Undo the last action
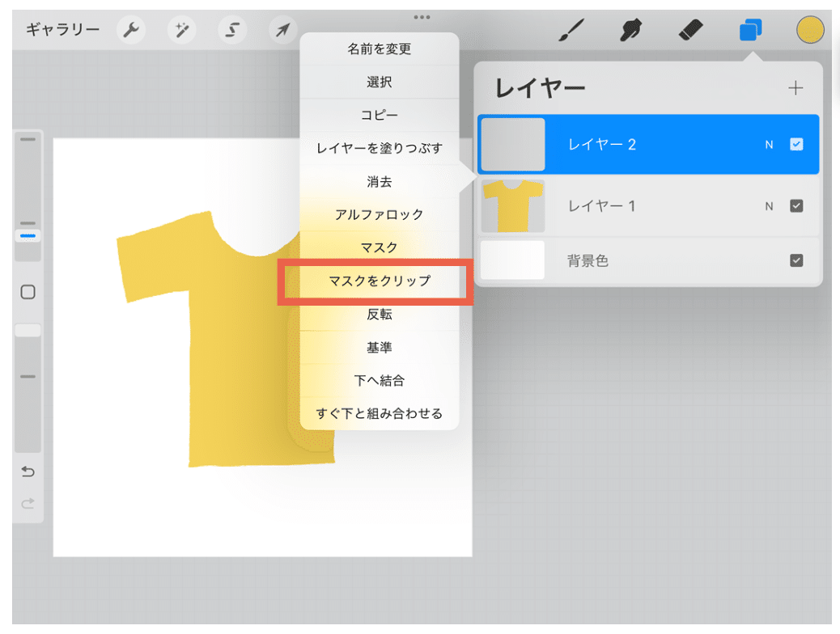Viewport: 840px width, 634px height. [28, 471]
